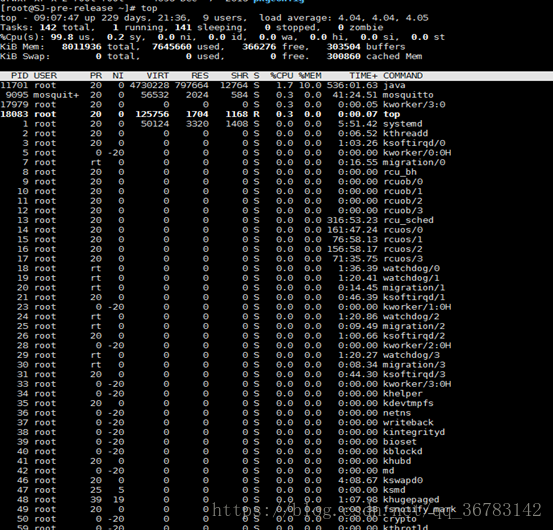Click the [root@SJ-pre-release ~]# shell prompt
Viewport: 553px width, 530px height.
pos(67,8)
